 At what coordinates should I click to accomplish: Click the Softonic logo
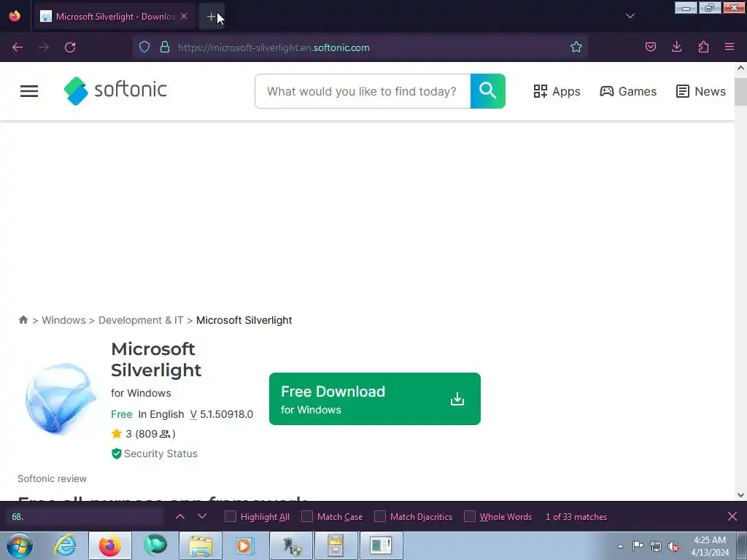115,90
